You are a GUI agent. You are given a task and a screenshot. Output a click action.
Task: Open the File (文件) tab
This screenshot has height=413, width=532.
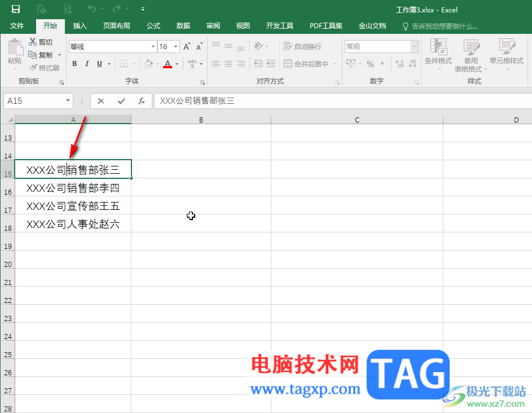17,26
